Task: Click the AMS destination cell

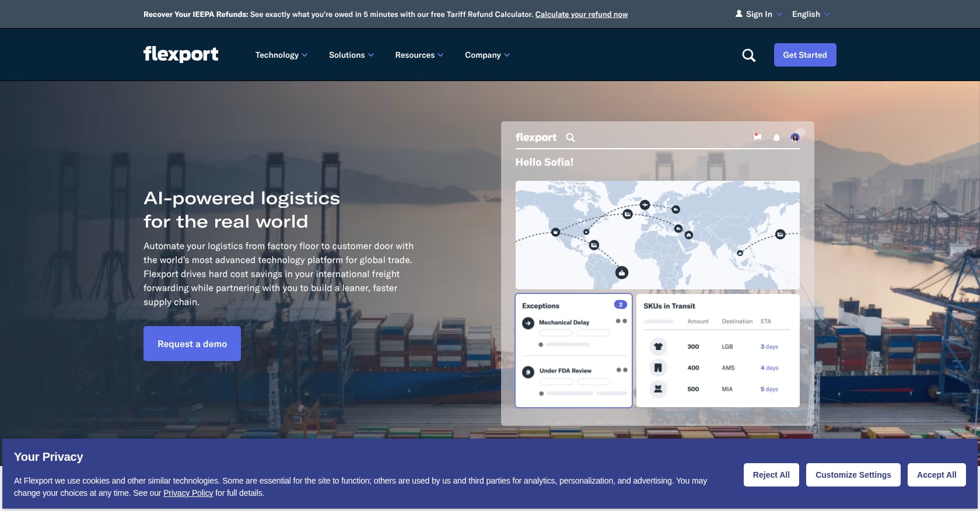Action: coord(728,368)
